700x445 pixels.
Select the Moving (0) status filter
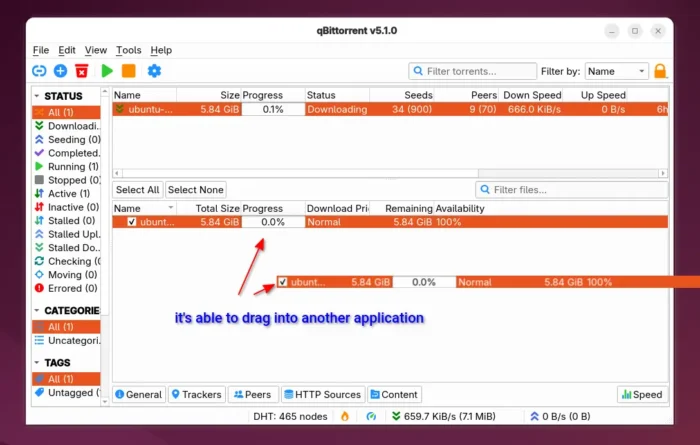(x=67, y=274)
